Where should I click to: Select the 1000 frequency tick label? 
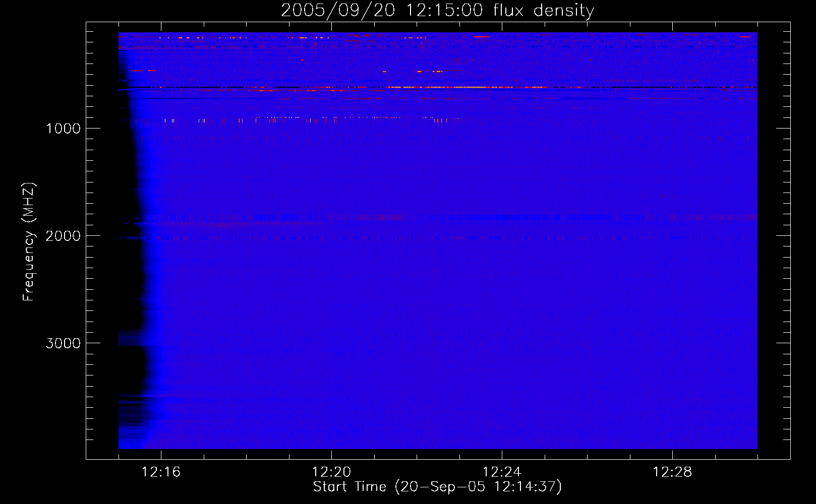click(63, 129)
